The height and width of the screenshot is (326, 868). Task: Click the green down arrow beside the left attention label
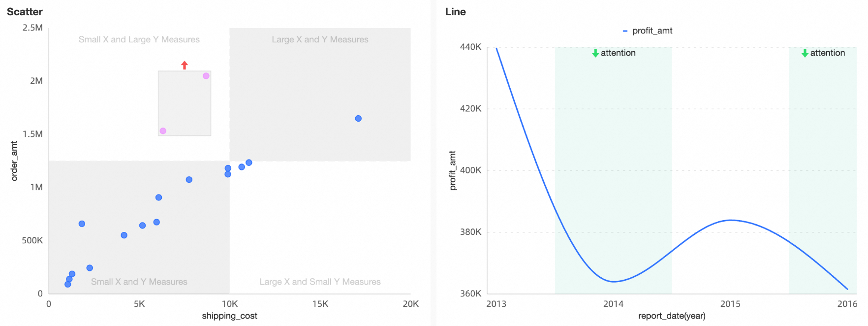[x=595, y=53]
